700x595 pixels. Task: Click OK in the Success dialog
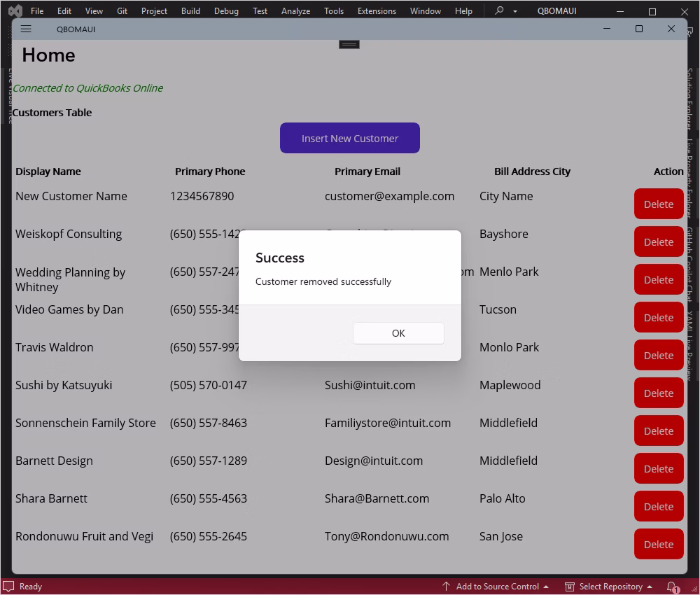[x=398, y=333]
